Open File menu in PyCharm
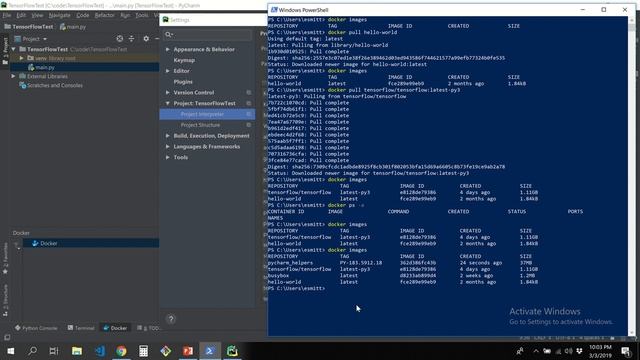This screenshot has width=640, height=360. coord(7,16)
